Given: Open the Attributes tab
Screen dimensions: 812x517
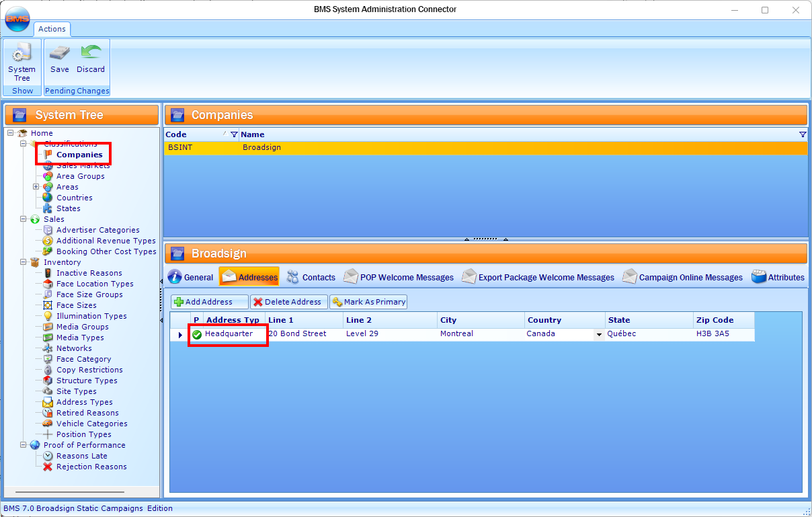Looking at the screenshot, I should click(778, 277).
